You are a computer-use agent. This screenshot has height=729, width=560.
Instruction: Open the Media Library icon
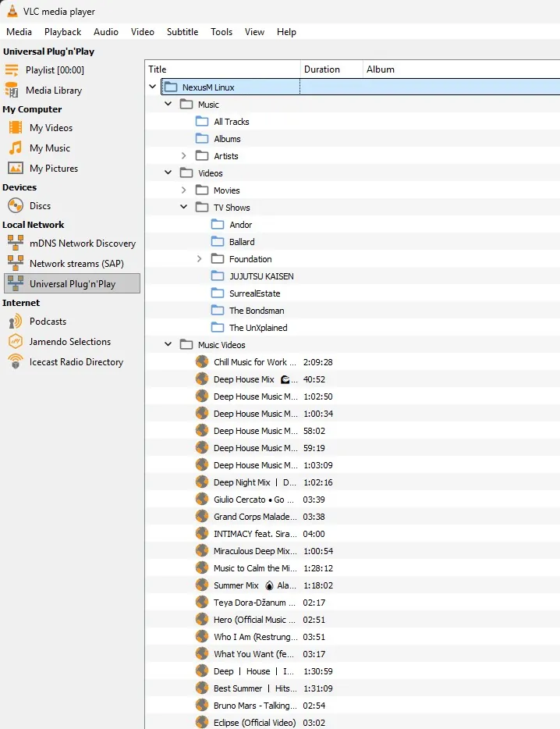click(x=12, y=91)
